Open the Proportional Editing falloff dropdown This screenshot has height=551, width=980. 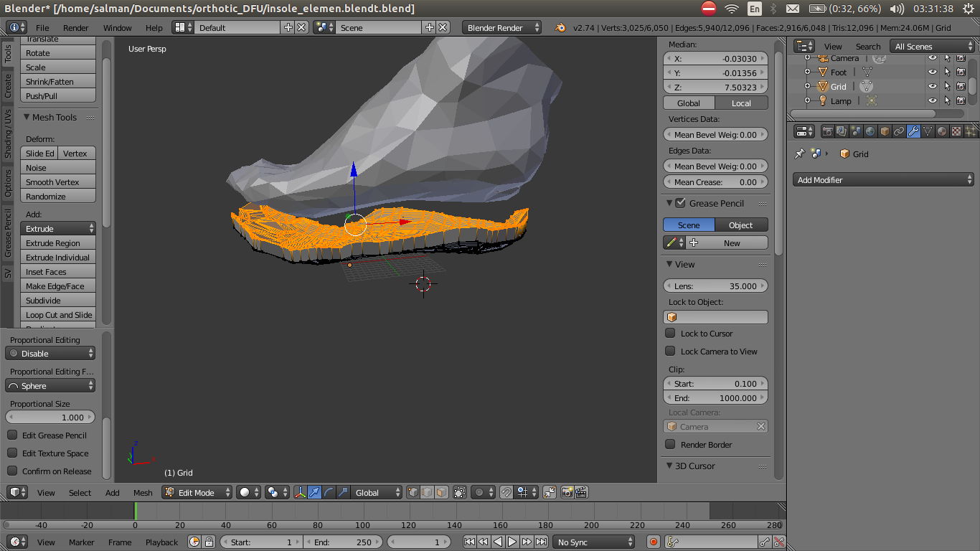coord(50,385)
